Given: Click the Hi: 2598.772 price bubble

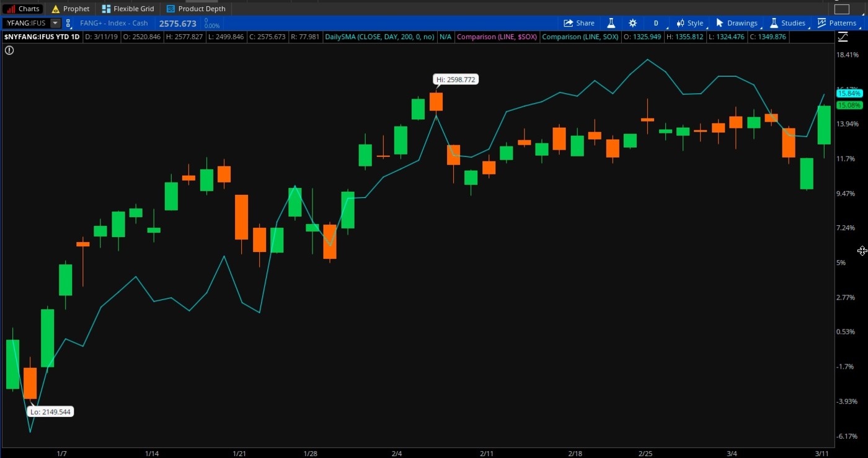Looking at the screenshot, I should point(456,79).
